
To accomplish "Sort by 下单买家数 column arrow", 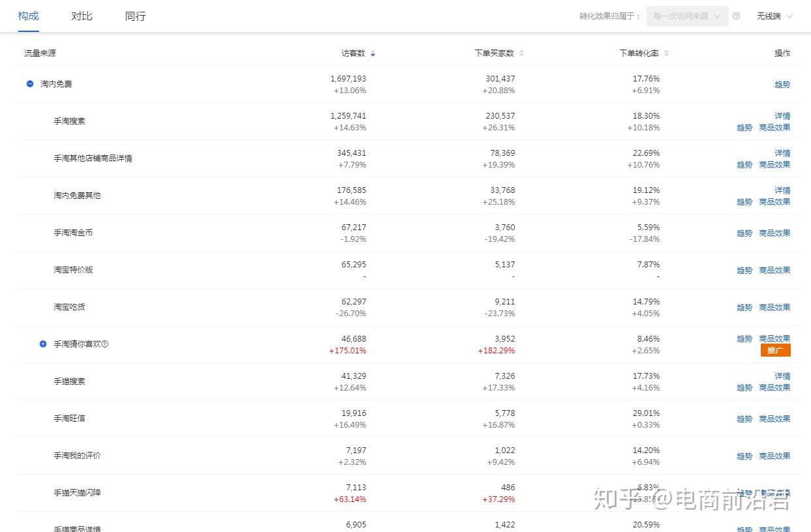I will [521, 53].
